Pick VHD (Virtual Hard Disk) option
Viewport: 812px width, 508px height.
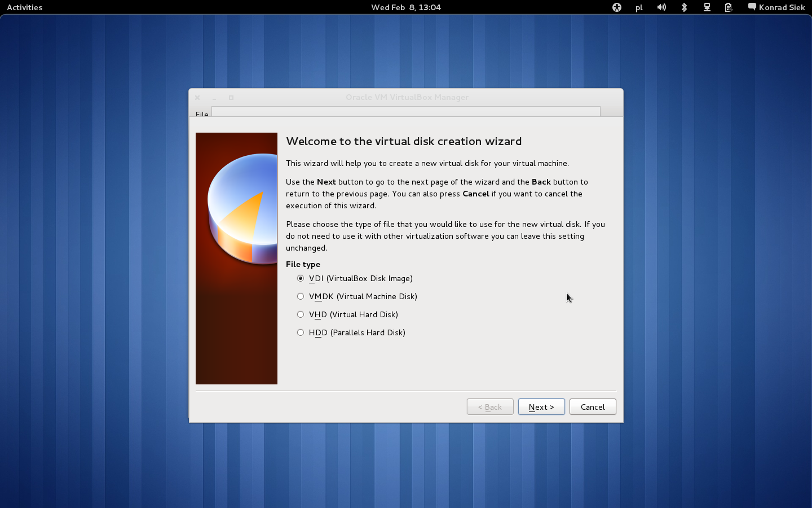tap(347, 314)
